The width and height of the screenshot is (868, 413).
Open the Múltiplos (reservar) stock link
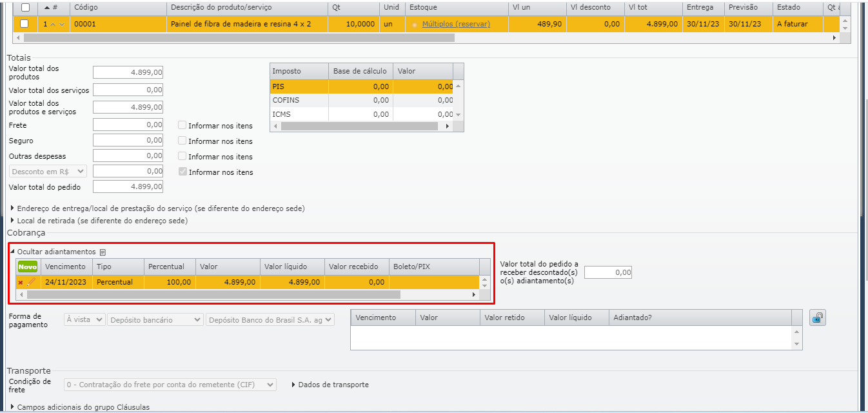(x=456, y=24)
